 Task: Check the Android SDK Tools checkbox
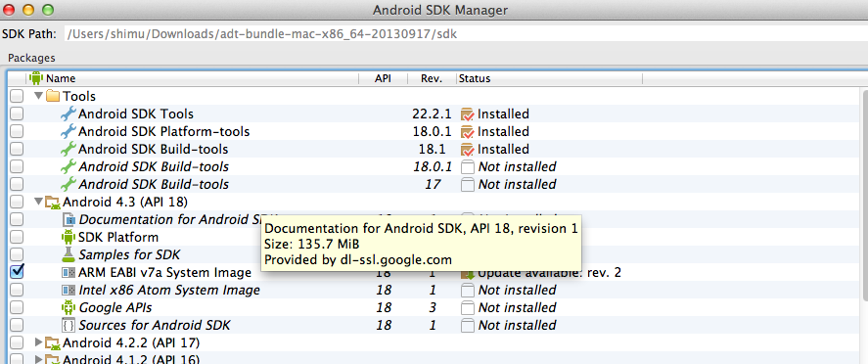click(x=17, y=114)
